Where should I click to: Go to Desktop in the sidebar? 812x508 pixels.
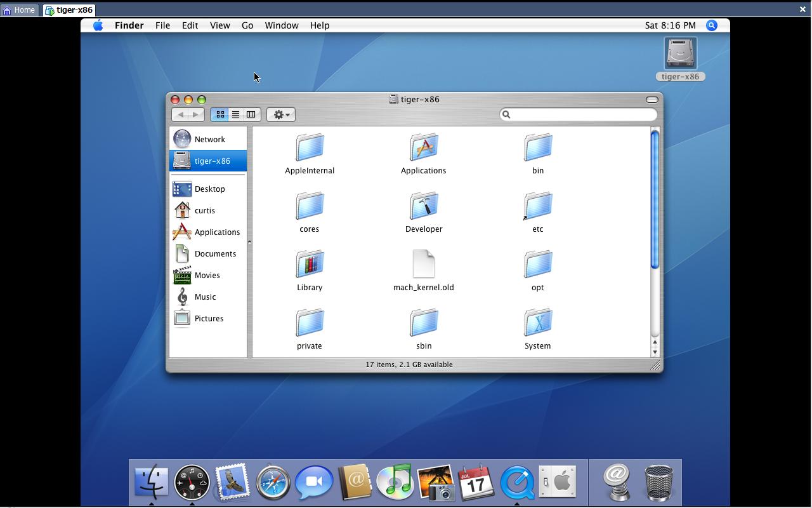click(208, 189)
